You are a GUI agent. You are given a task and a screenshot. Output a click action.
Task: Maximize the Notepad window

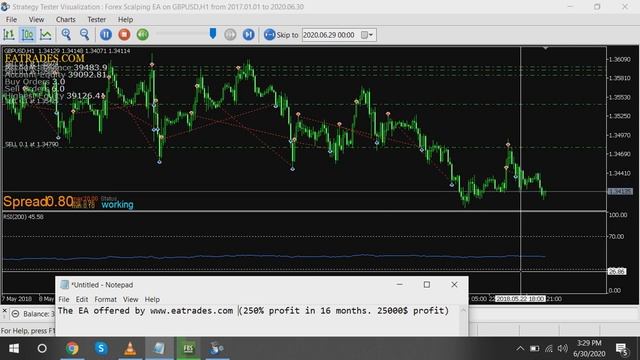pos(427,284)
